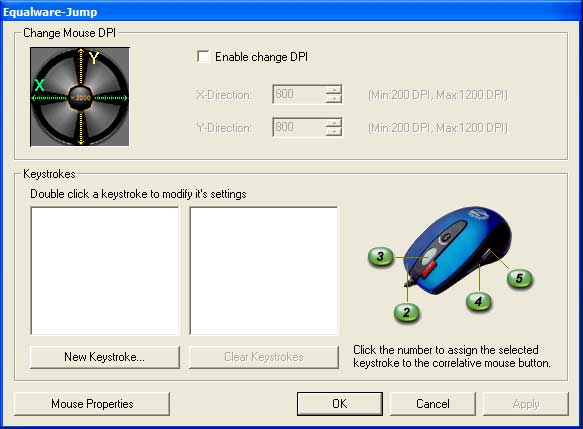Click the blue mouse illustration
This screenshot has width=583, height=429.
459,250
